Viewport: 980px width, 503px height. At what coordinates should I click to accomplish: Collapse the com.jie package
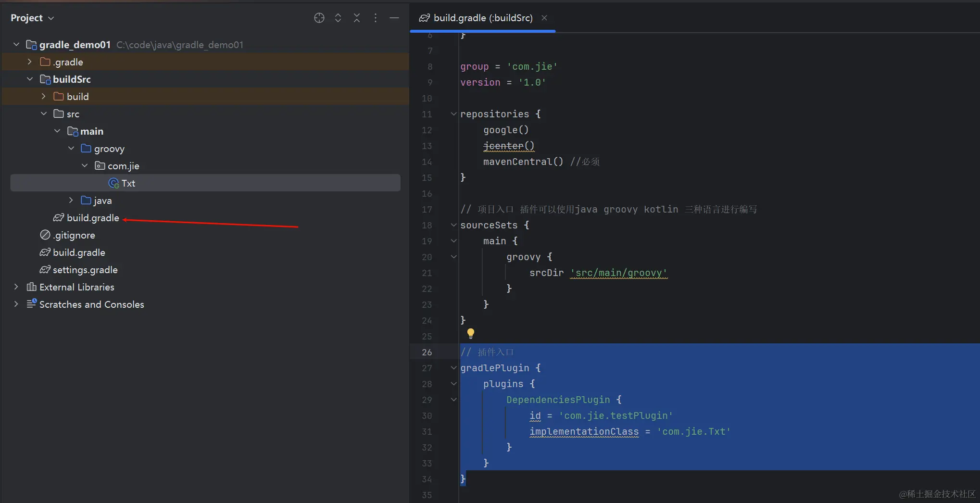pyautogui.click(x=85, y=165)
